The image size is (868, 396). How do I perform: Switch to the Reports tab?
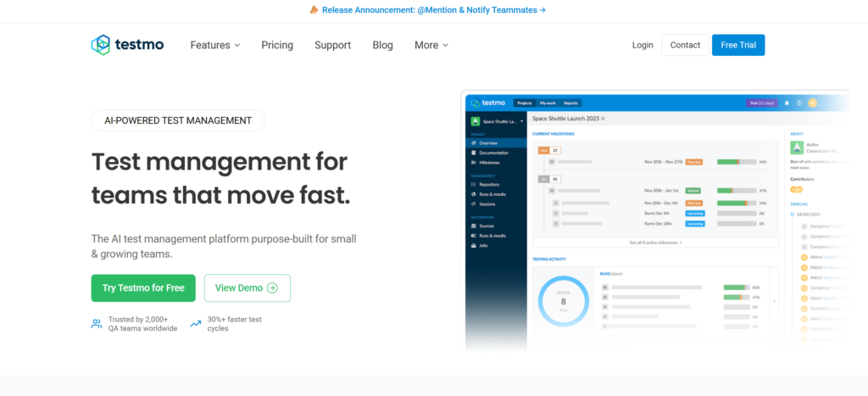(570, 103)
